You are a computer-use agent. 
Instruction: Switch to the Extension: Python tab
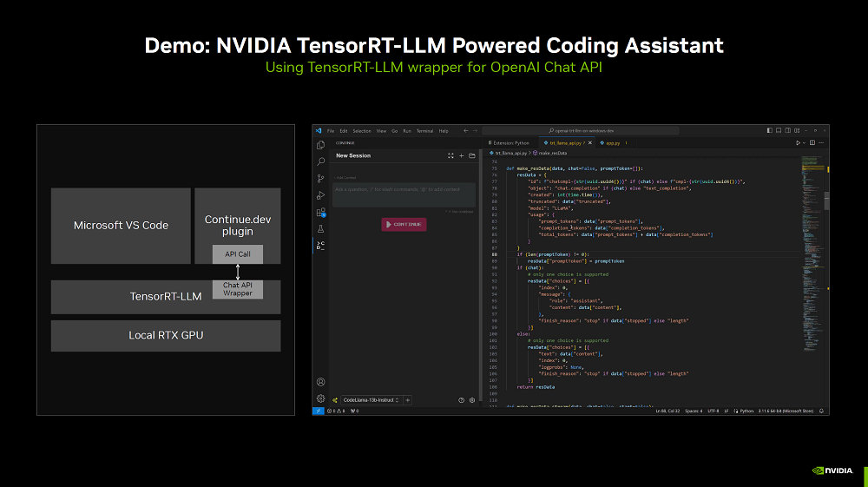click(510, 142)
